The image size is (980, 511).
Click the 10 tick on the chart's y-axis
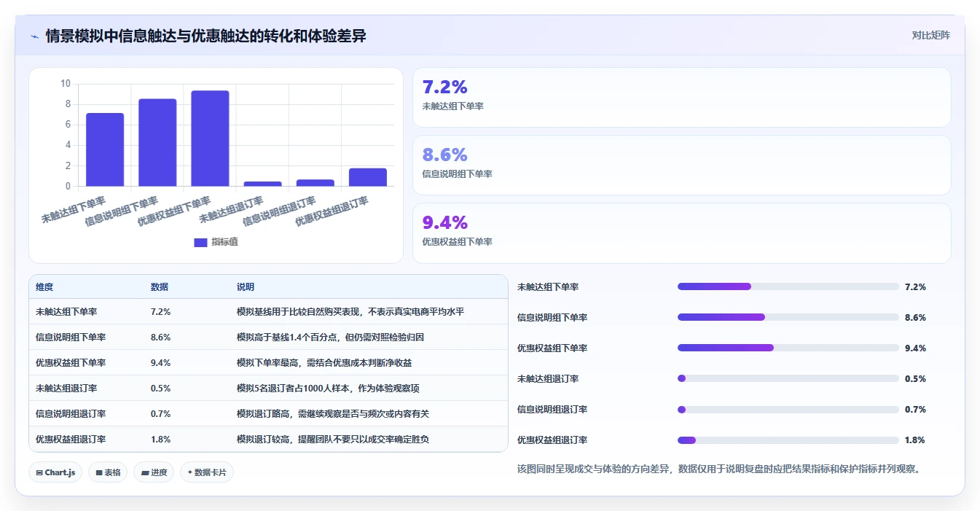tap(66, 84)
